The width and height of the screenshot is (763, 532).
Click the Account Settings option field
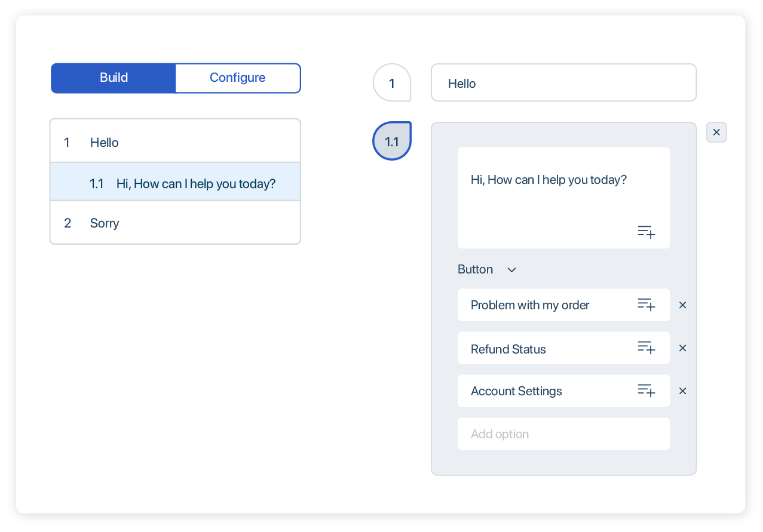(563, 391)
